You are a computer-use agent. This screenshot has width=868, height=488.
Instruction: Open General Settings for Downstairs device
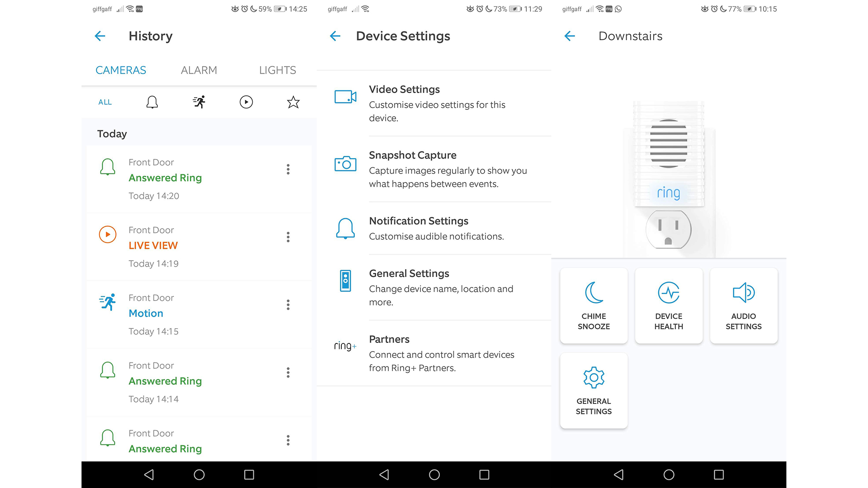click(x=594, y=390)
